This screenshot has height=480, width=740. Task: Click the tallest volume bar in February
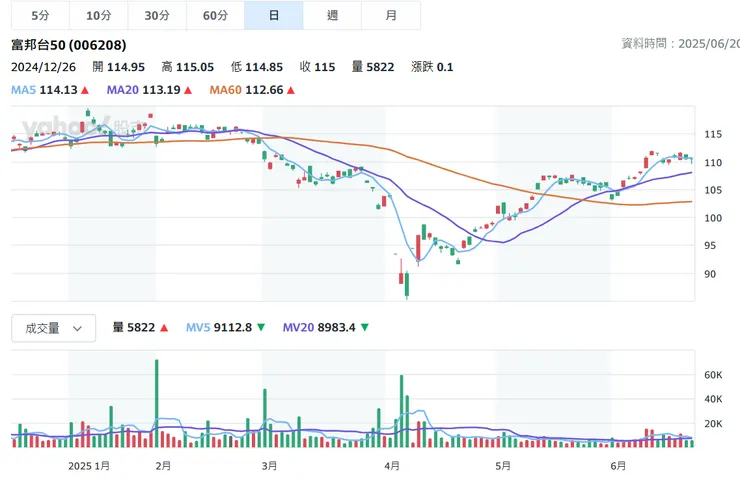coord(156,400)
